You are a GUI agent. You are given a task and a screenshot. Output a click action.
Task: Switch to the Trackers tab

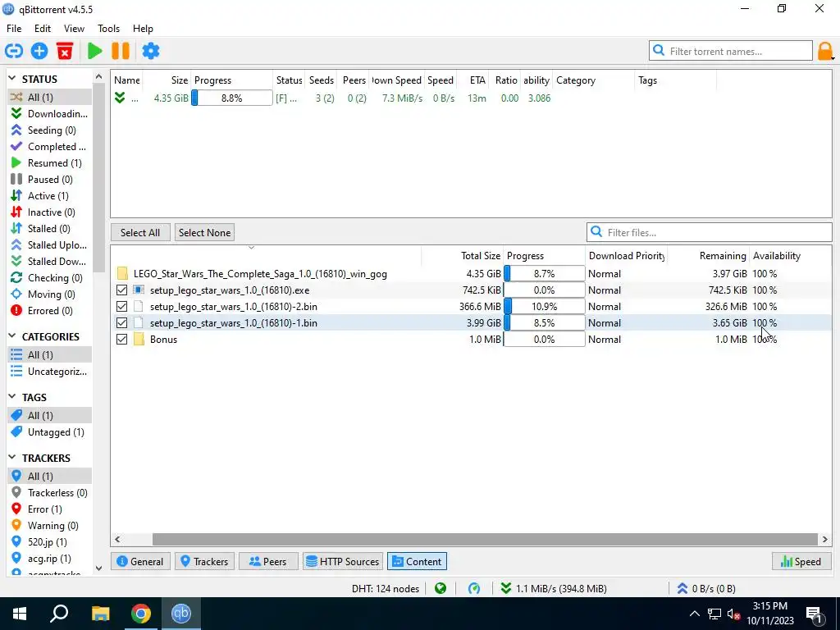[x=204, y=561]
